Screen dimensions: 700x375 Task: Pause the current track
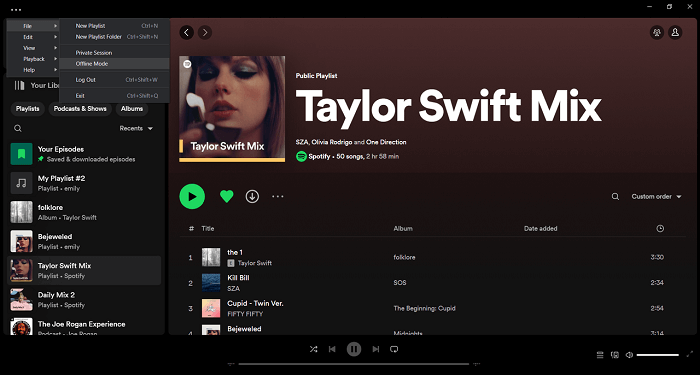[354, 349]
